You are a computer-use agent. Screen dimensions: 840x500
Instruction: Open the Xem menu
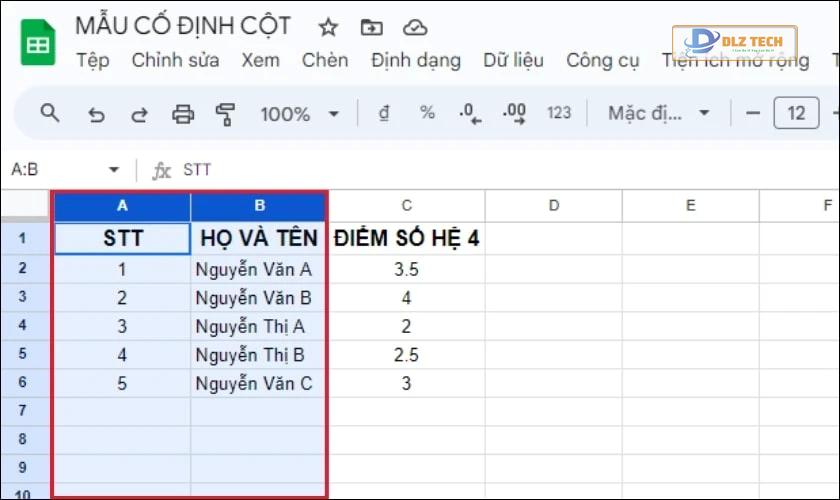click(x=260, y=60)
